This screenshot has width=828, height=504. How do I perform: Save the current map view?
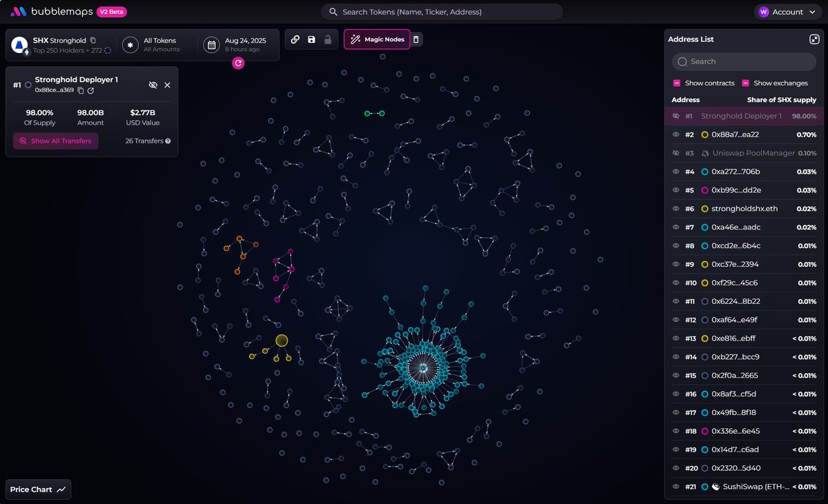point(311,39)
